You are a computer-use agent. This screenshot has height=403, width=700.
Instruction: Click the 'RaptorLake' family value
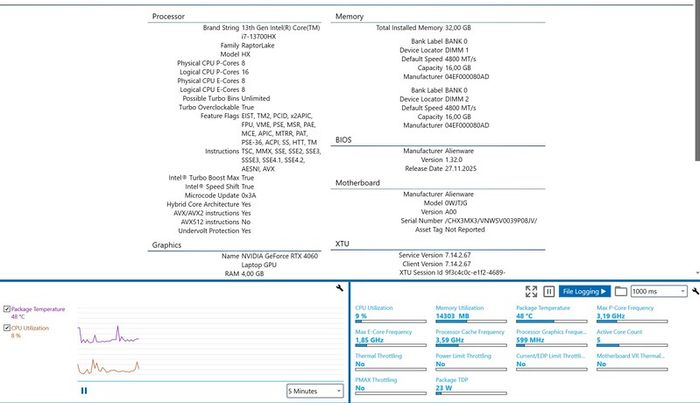pos(258,46)
